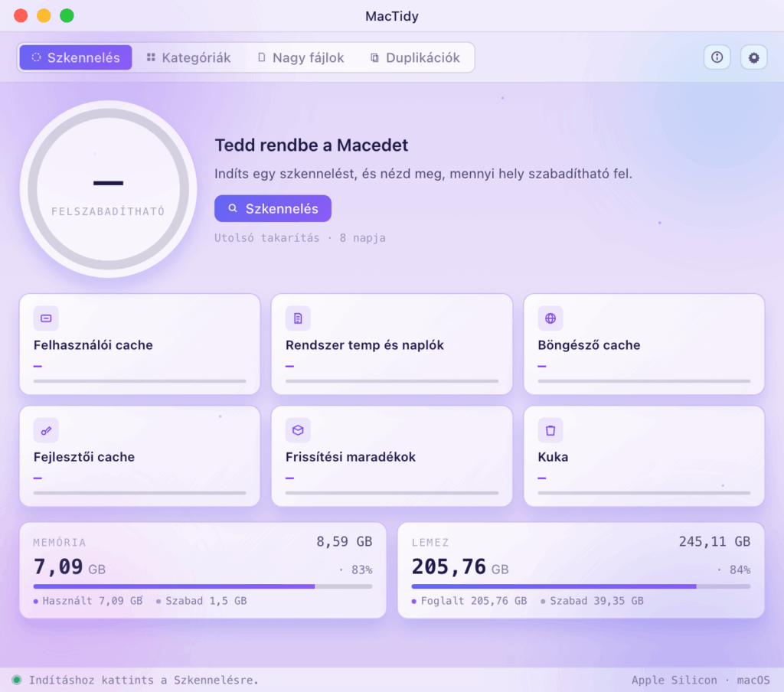Viewport: 784px width, 692px height.
Task: Click the LEMEZ label
Action: pyautogui.click(x=430, y=543)
